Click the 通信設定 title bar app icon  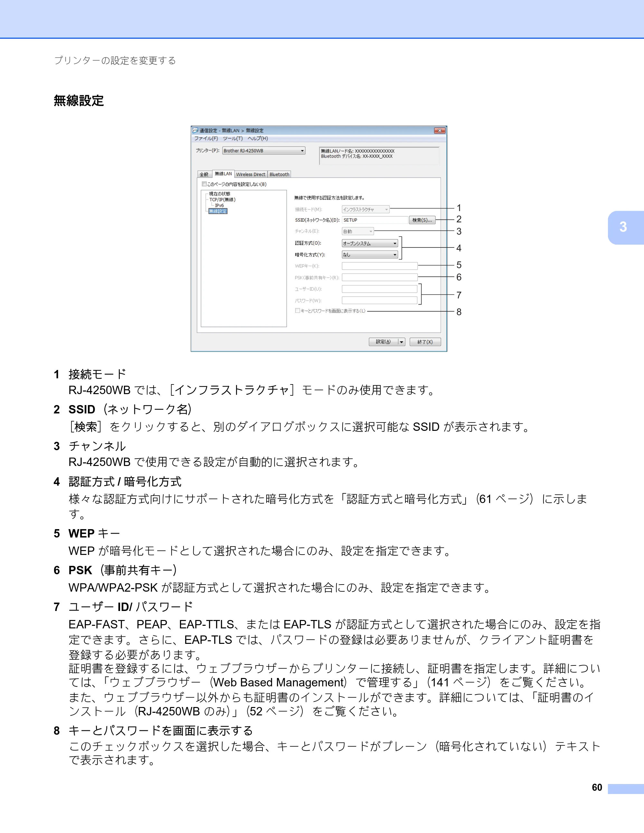(195, 131)
